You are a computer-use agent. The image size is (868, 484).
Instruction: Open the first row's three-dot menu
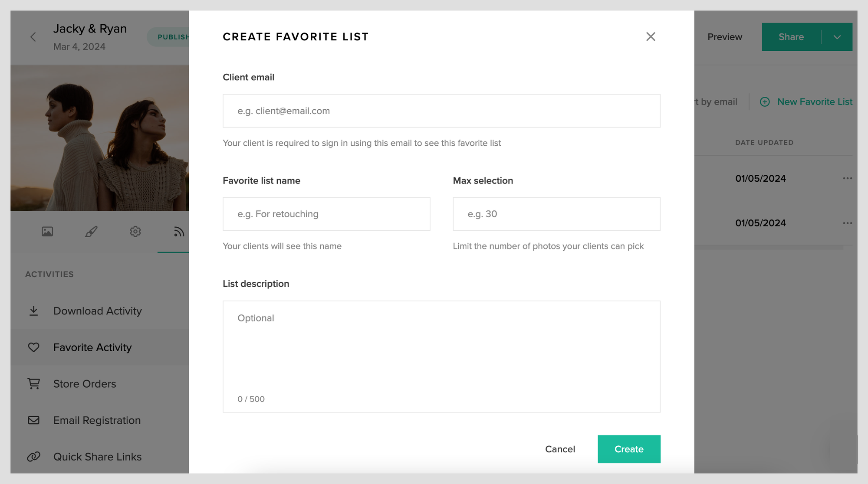point(847,179)
